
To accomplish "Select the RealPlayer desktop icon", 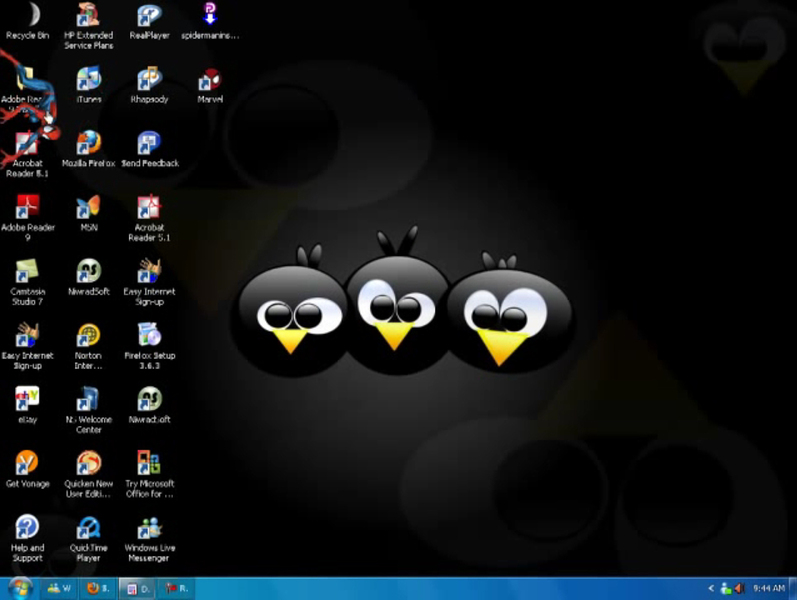I will click(149, 17).
